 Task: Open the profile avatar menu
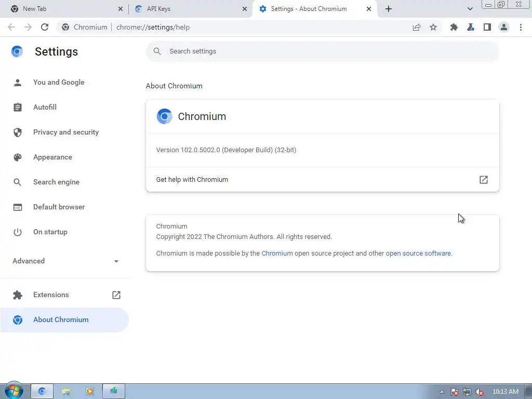pyautogui.click(x=504, y=27)
